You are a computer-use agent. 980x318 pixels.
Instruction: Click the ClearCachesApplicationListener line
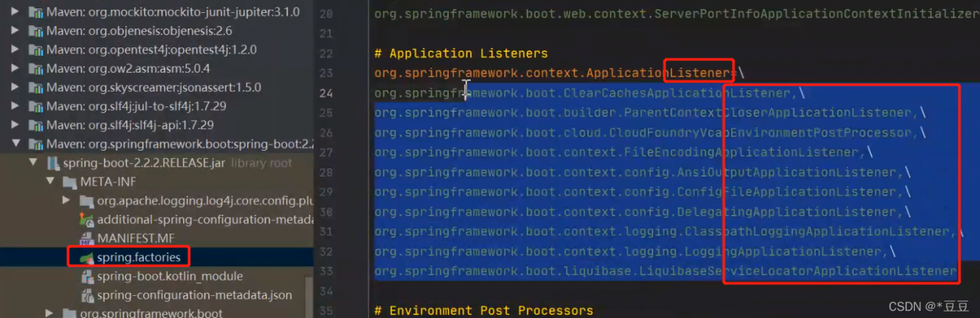[590, 93]
